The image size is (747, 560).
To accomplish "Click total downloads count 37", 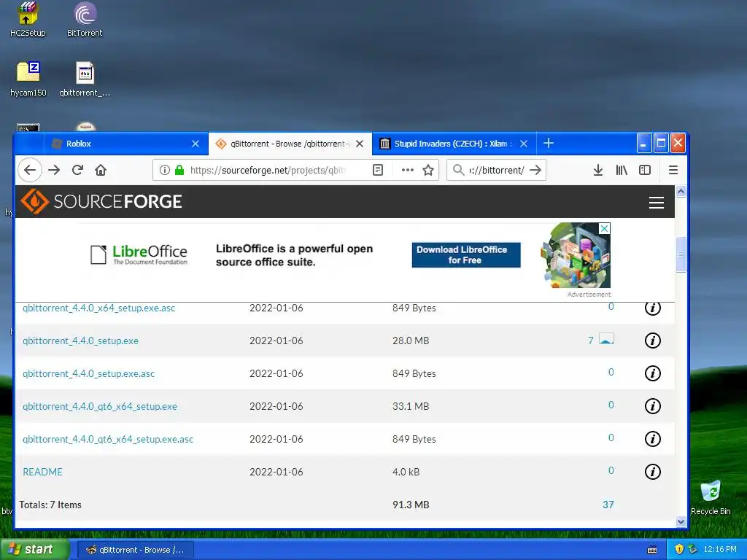I will tap(608, 505).
